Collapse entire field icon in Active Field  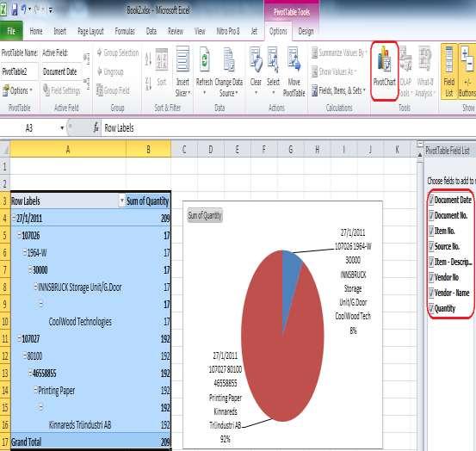pyautogui.click(x=87, y=83)
